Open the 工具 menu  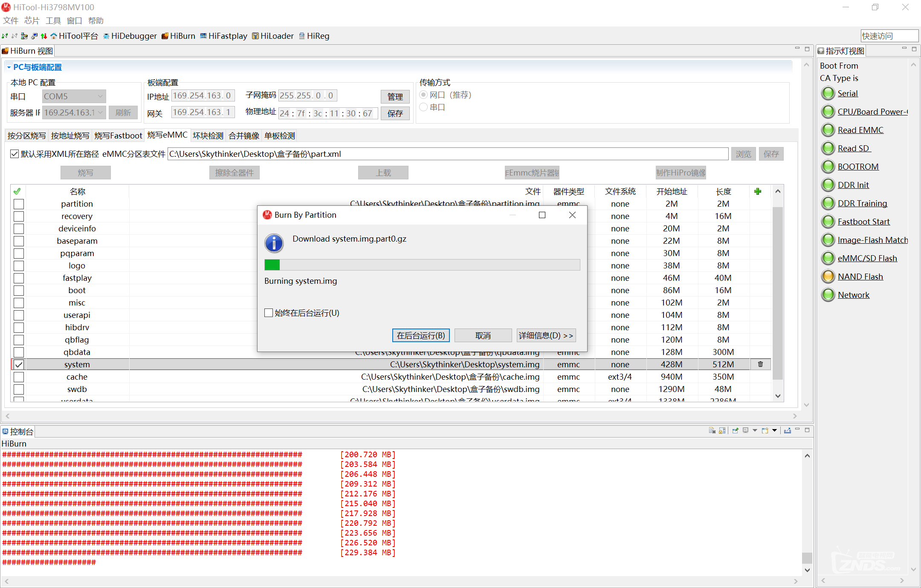(53, 20)
